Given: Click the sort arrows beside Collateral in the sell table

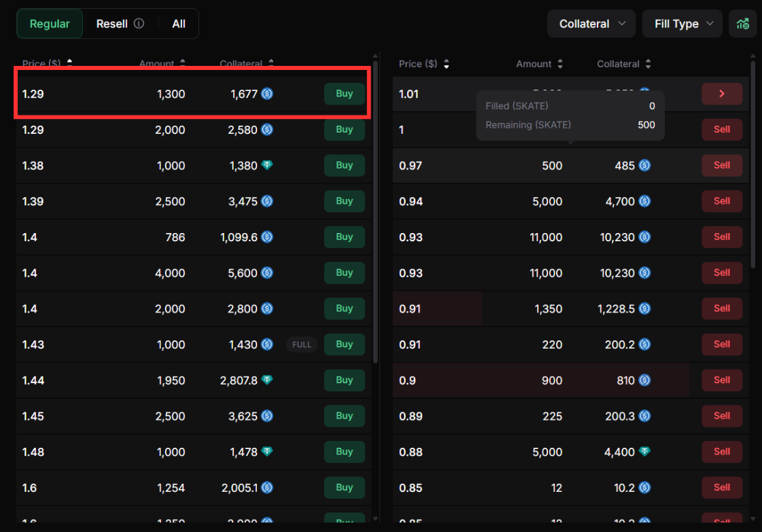Looking at the screenshot, I should [648, 64].
